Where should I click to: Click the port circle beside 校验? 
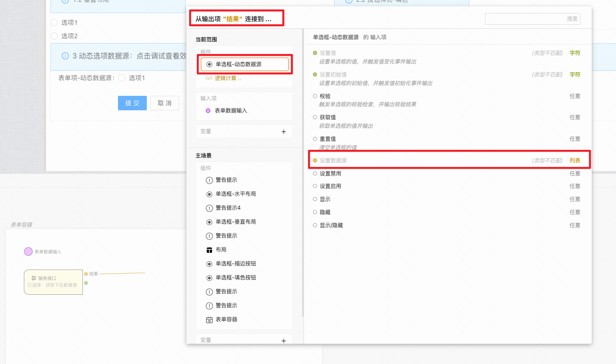(x=315, y=96)
